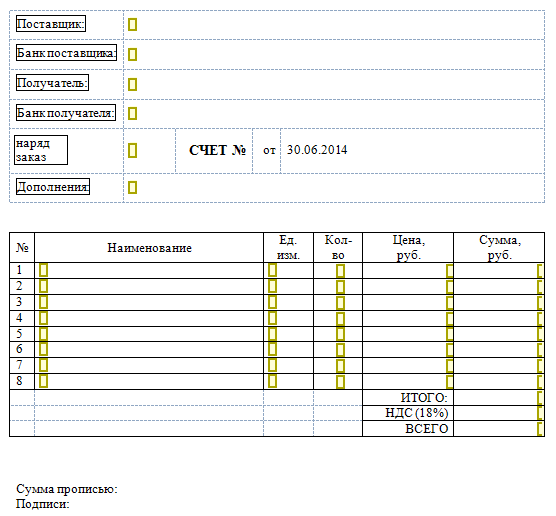Click the date 30.06.2014

(x=317, y=150)
